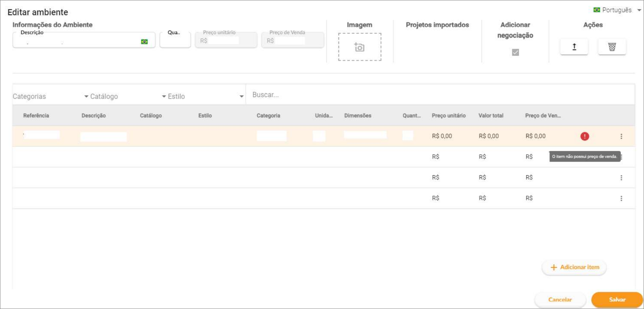
Task: Open the Estilo filter dropdown
Action: coord(205,96)
